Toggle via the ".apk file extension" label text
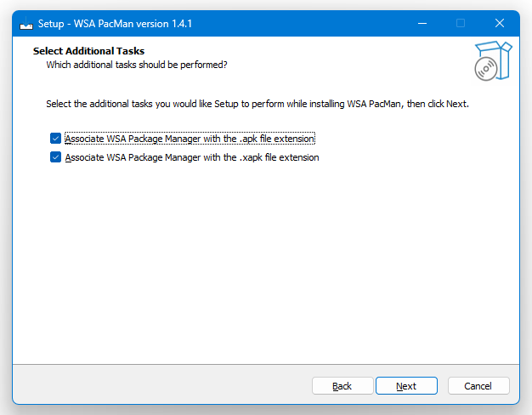The height and width of the screenshot is (415, 532). (190, 139)
